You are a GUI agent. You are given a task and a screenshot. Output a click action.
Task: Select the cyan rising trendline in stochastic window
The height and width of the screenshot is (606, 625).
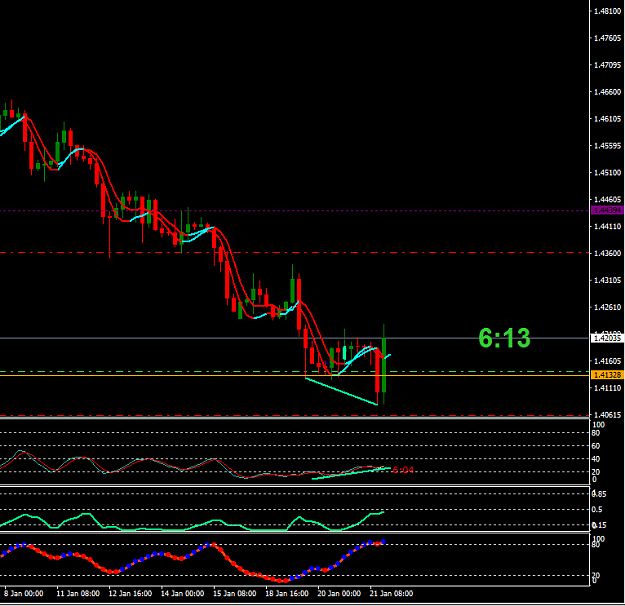click(351, 473)
